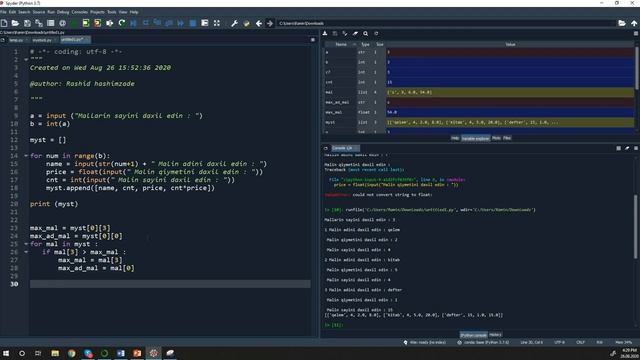Run cell and advance toolbar icon
The width and height of the screenshot is (640, 360).
98,23
